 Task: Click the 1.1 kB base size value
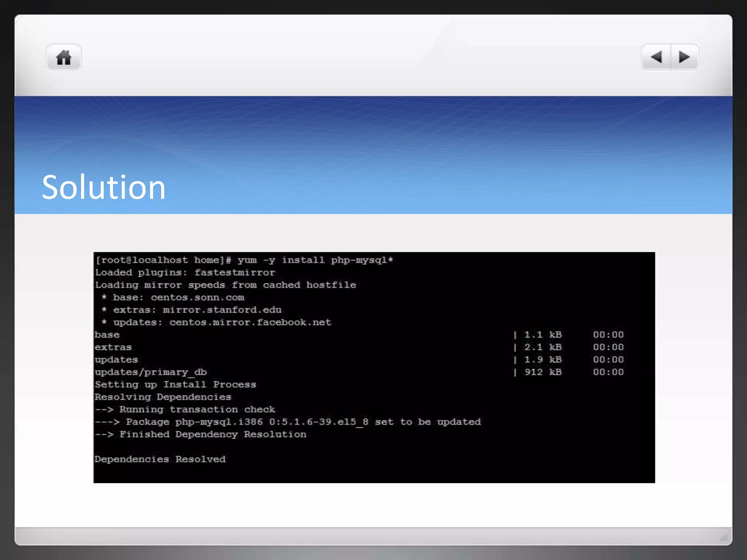coord(543,335)
